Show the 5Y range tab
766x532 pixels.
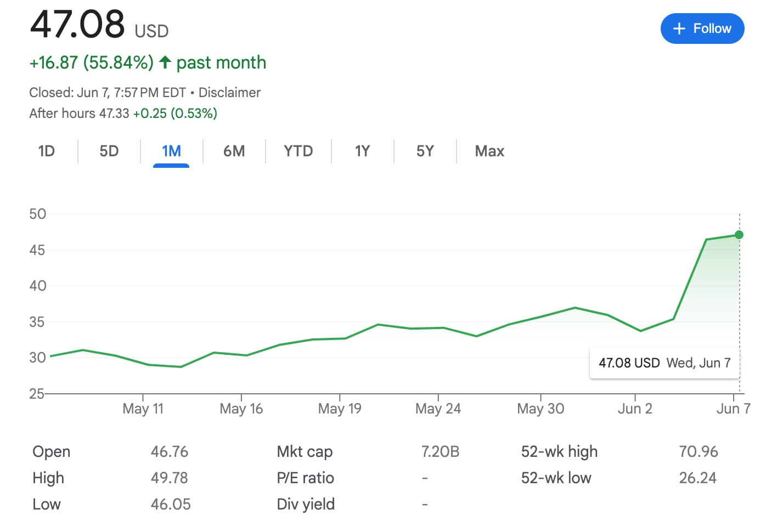[x=425, y=151]
